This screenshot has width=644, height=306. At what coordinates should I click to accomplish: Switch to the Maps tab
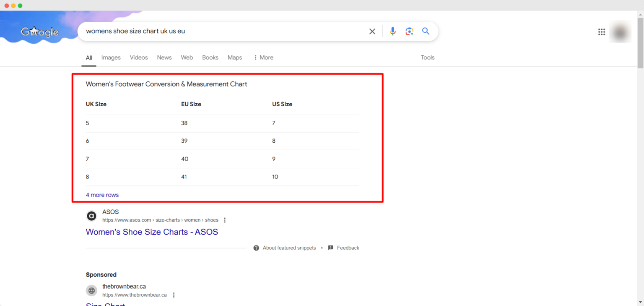point(235,58)
